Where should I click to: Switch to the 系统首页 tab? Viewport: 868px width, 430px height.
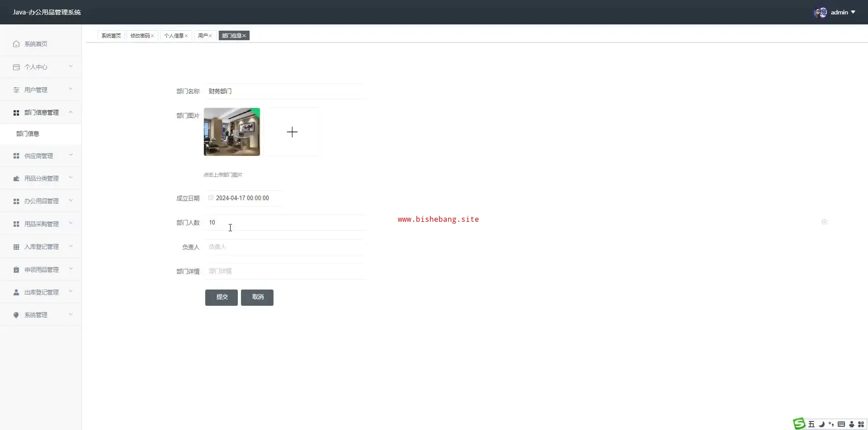coord(111,36)
